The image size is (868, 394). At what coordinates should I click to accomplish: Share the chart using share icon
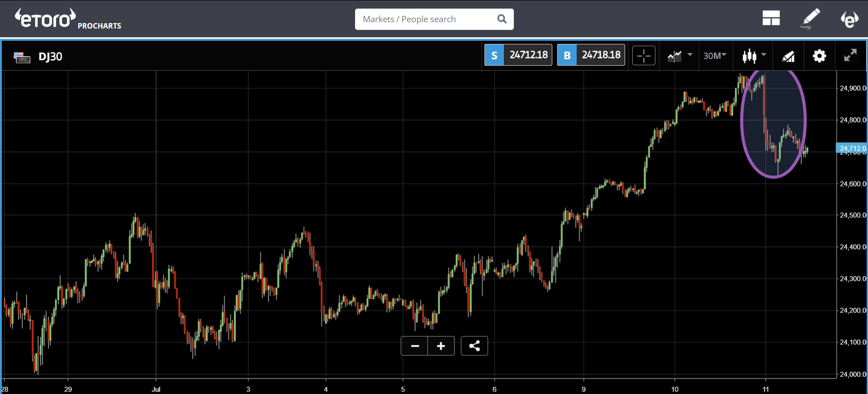474,346
